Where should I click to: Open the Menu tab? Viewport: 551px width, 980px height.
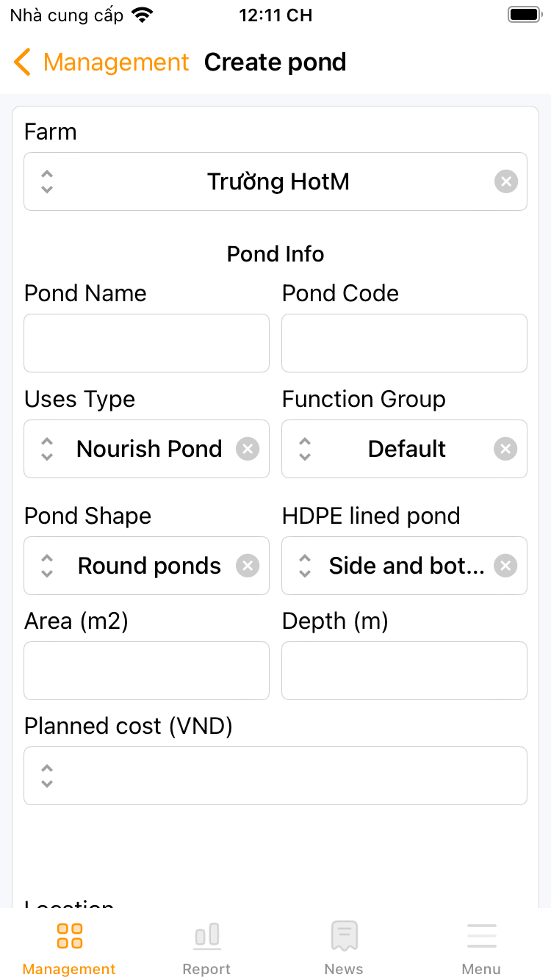(481, 948)
